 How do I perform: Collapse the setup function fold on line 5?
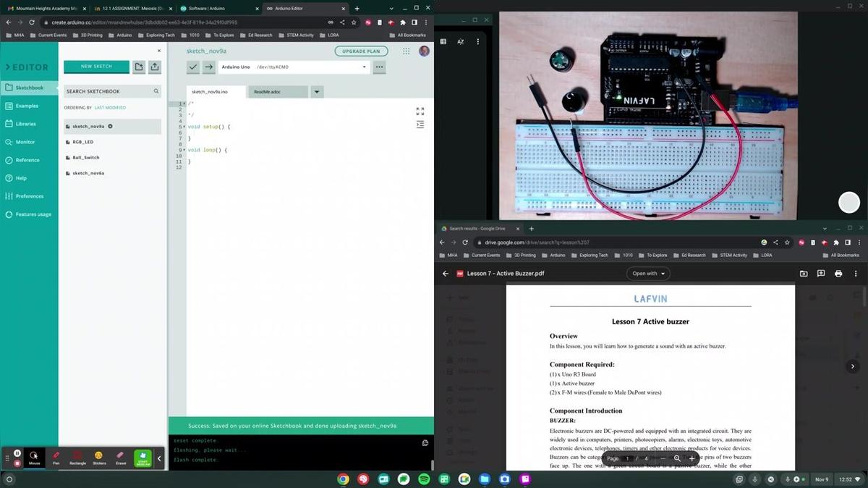tap(184, 127)
